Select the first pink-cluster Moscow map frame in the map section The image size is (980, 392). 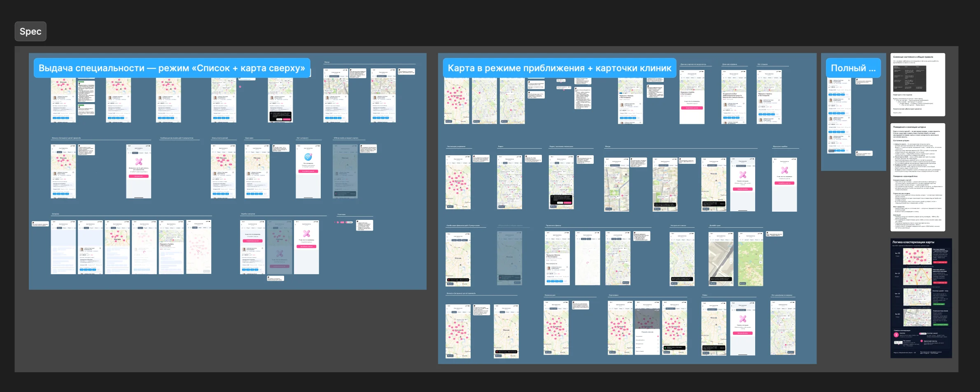point(457,101)
